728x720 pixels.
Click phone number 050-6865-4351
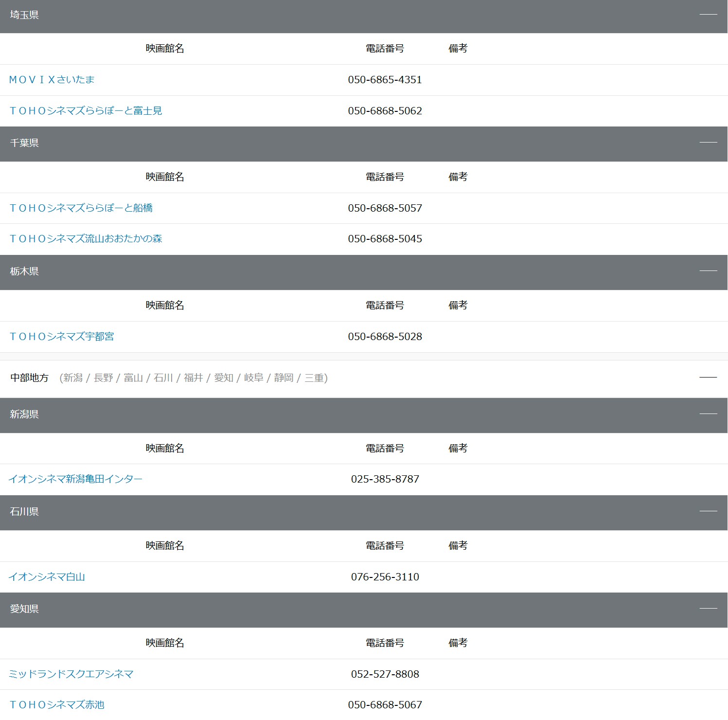pos(385,80)
